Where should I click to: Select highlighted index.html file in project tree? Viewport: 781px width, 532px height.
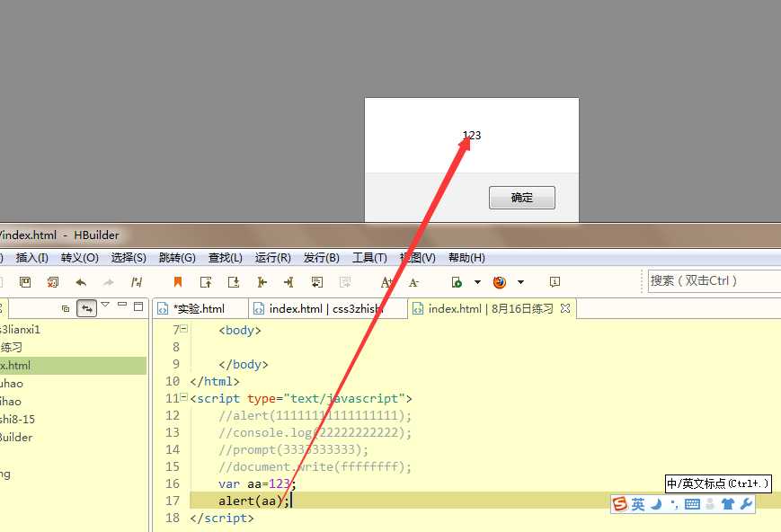click(73, 366)
